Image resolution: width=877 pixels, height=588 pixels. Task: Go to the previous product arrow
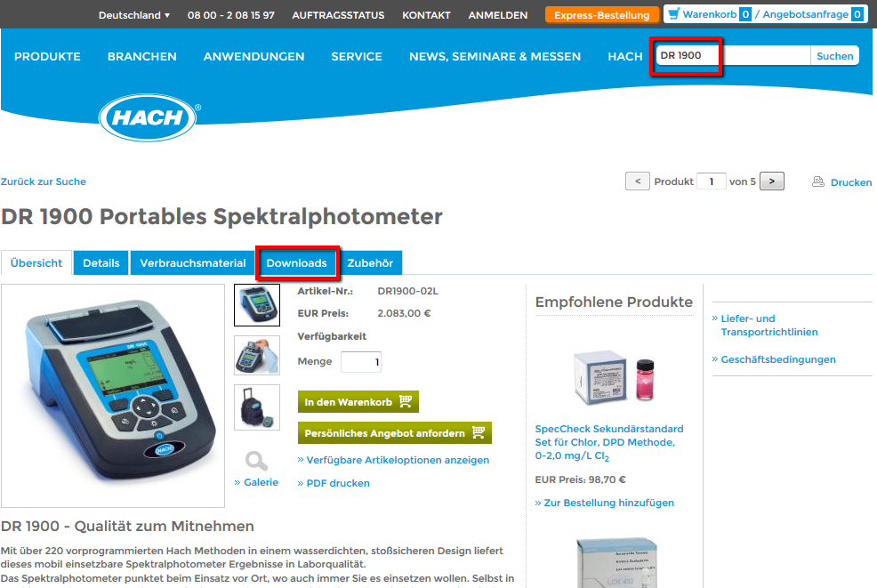(638, 181)
